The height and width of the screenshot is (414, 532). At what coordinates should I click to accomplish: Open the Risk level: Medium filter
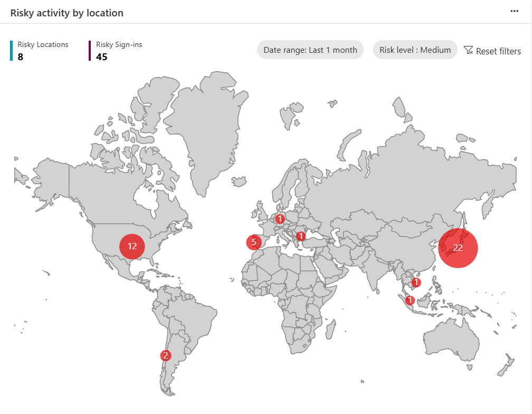(x=415, y=50)
